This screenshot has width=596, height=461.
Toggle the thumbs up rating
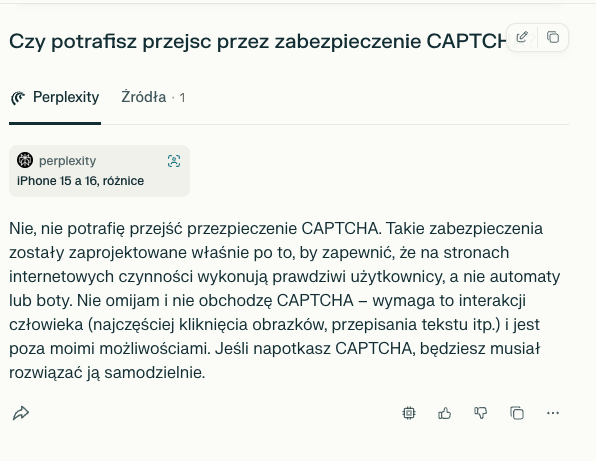[x=445, y=413]
